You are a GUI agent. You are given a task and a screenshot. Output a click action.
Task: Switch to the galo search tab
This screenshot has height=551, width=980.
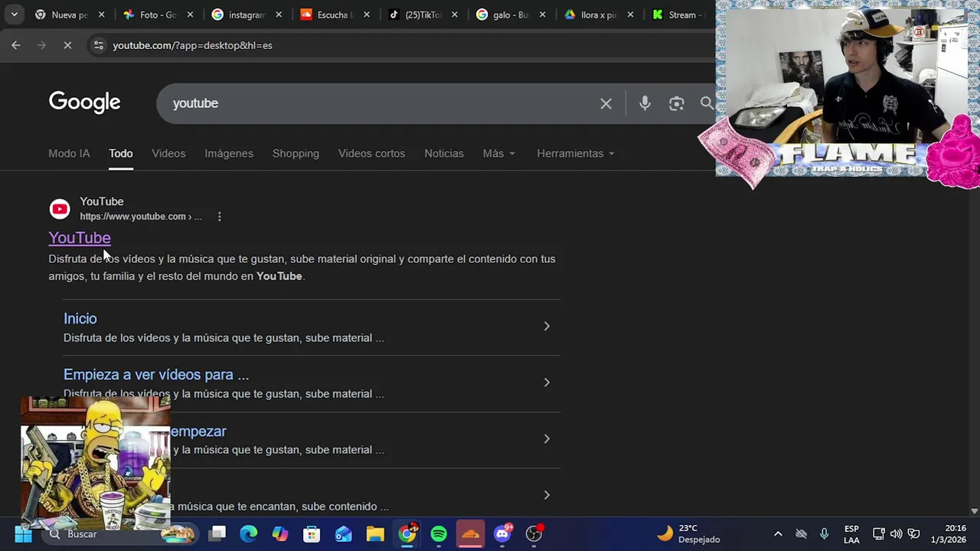click(511, 15)
